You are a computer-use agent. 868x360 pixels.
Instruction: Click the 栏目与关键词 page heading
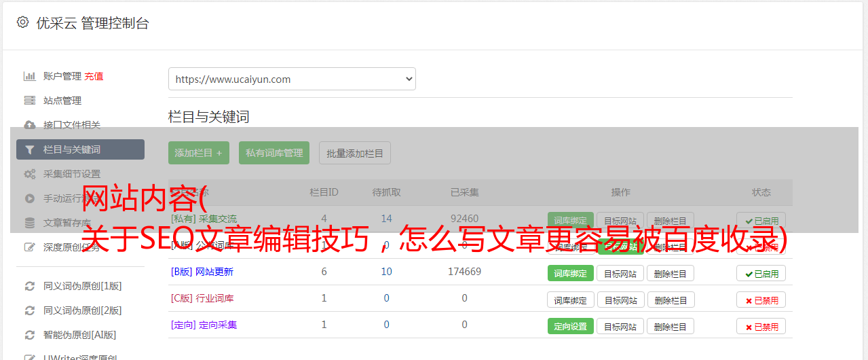(x=209, y=117)
